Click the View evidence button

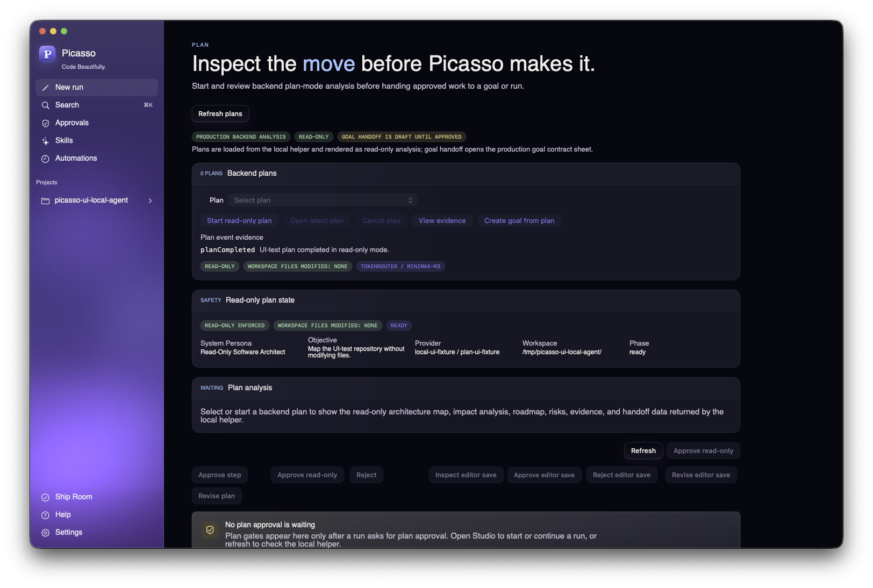tap(442, 220)
